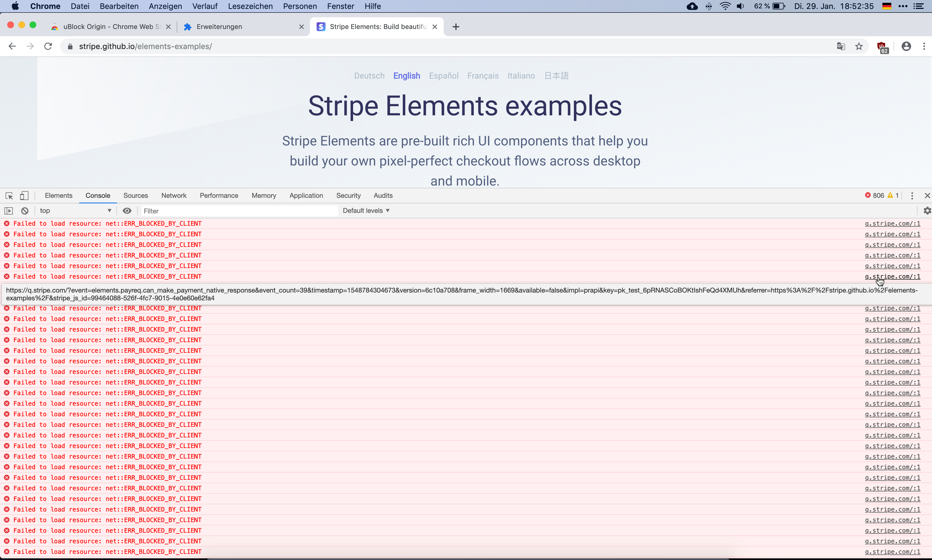
Task: Switch to the Network tab in DevTools
Action: [173, 196]
